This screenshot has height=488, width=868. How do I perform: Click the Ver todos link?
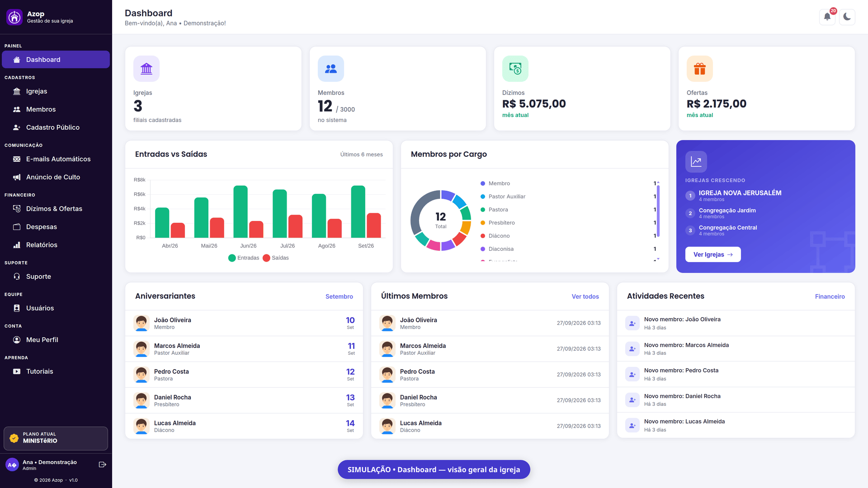click(x=585, y=296)
